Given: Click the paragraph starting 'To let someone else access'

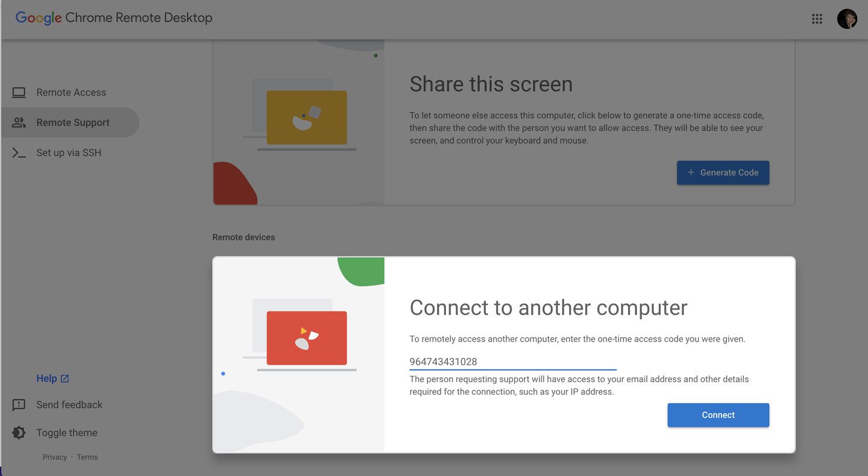Looking at the screenshot, I should coord(587,128).
